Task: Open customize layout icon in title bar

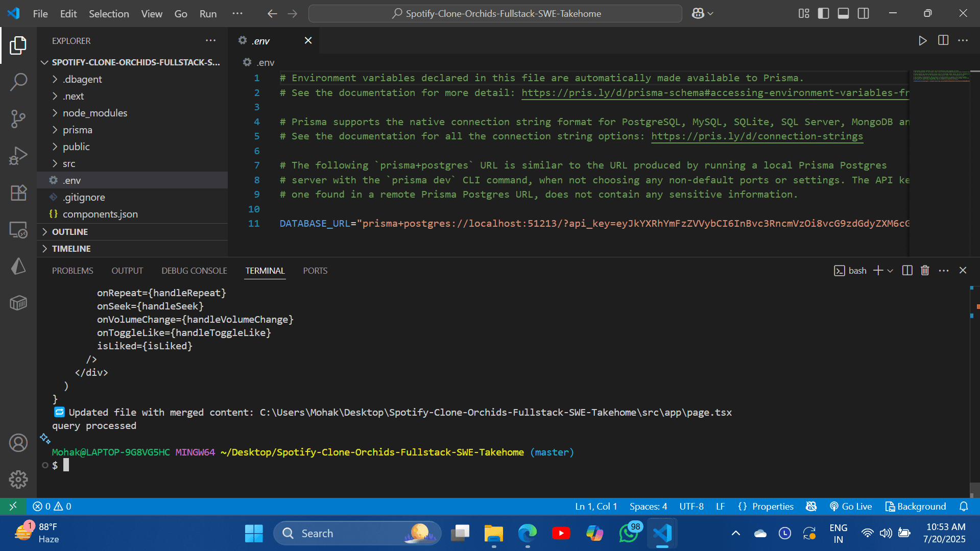Action: tap(804, 14)
